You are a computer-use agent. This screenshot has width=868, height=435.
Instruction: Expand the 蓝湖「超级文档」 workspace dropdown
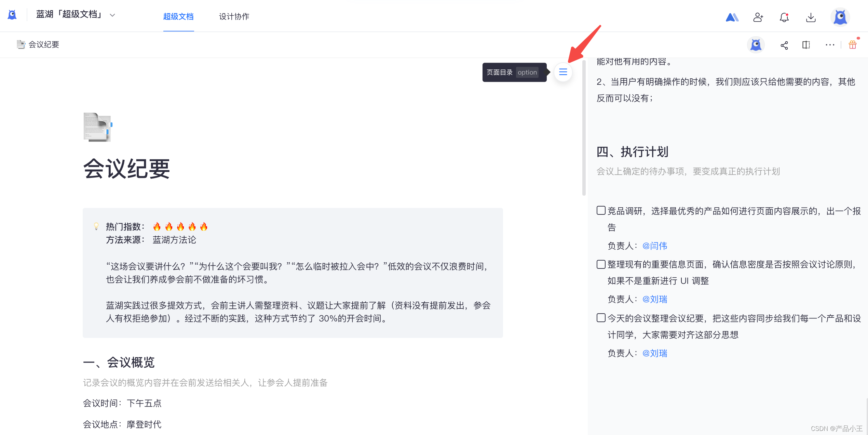point(112,15)
